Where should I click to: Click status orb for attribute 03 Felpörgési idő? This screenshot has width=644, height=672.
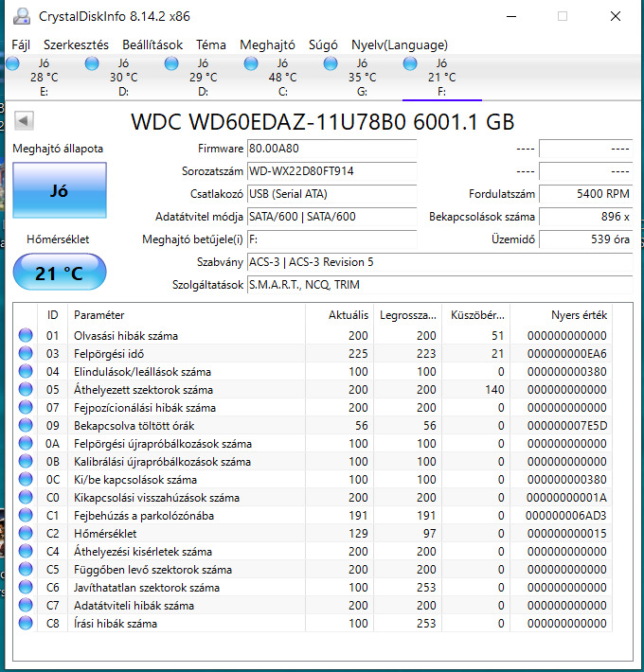click(26, 353)
